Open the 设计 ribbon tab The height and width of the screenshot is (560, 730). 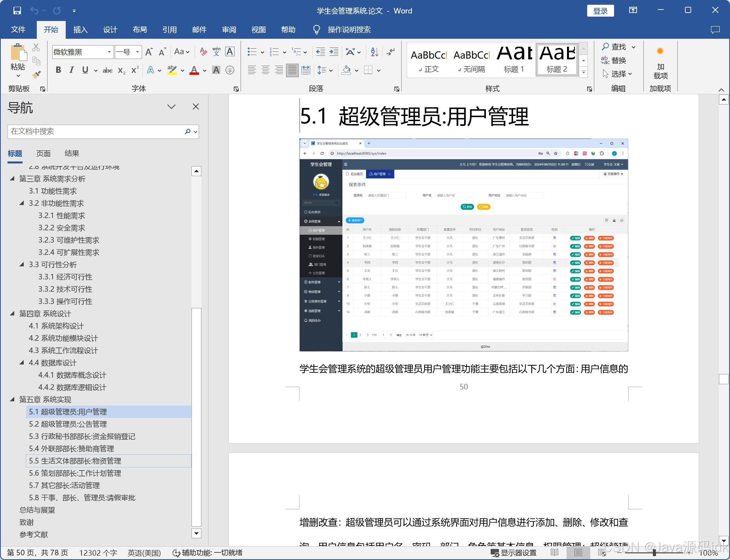(x=110, y=30)
